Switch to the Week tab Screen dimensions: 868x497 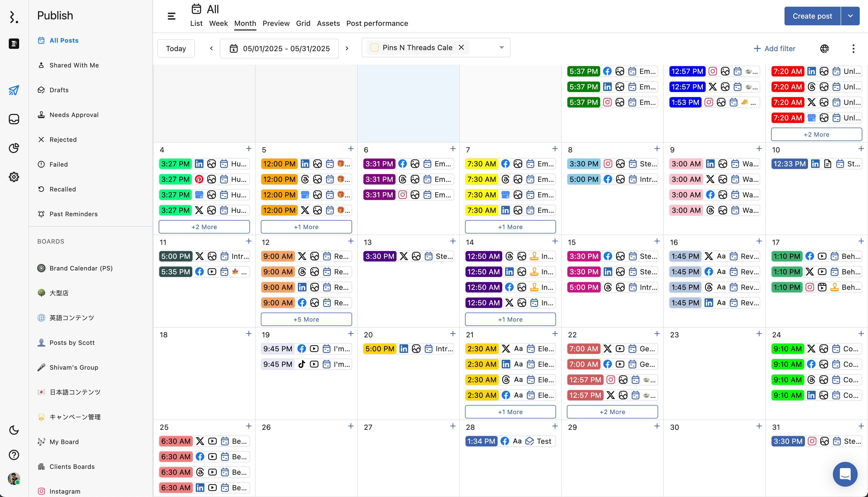(218, 23)
